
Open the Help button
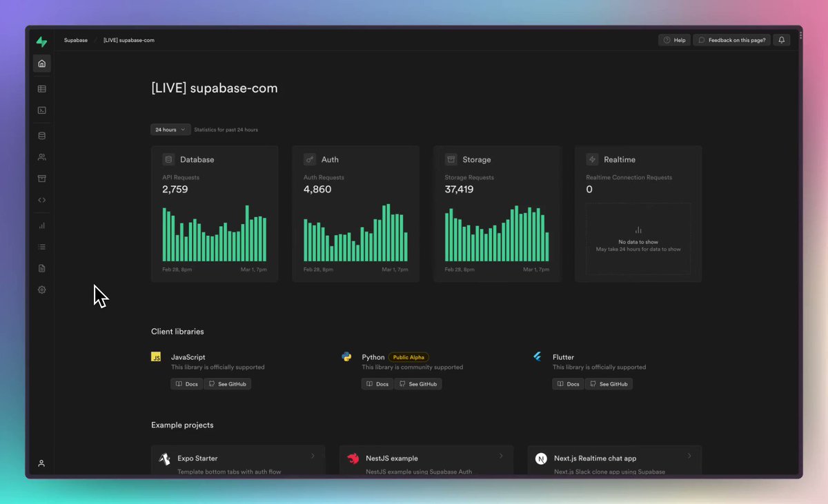point(674,40)
